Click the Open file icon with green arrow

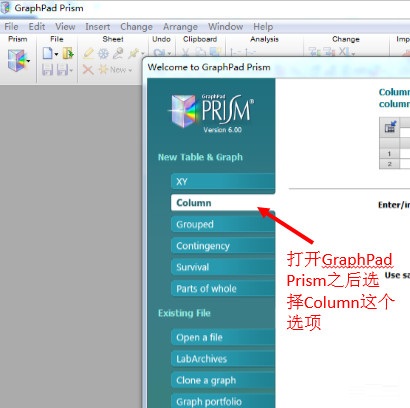(x=68, y=53)
